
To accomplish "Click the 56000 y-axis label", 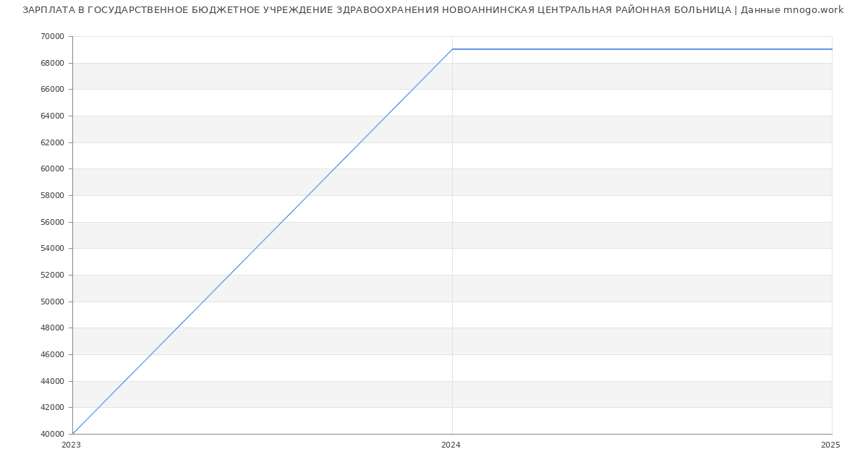I will 52,222.
